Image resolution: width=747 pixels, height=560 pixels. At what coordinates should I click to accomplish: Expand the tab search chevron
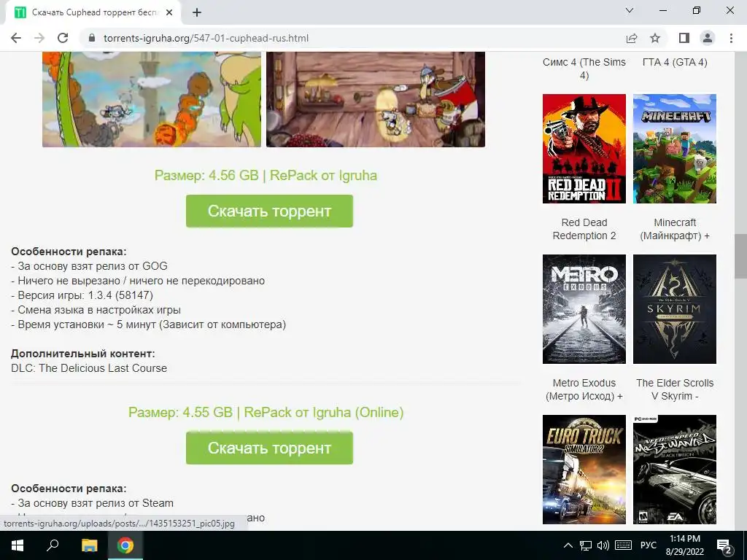pyautogui.click(x=630, y=10)
